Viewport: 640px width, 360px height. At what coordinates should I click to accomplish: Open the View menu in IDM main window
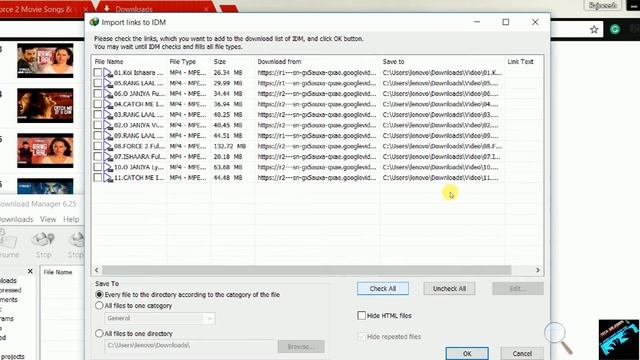click(x=48, y=220)
